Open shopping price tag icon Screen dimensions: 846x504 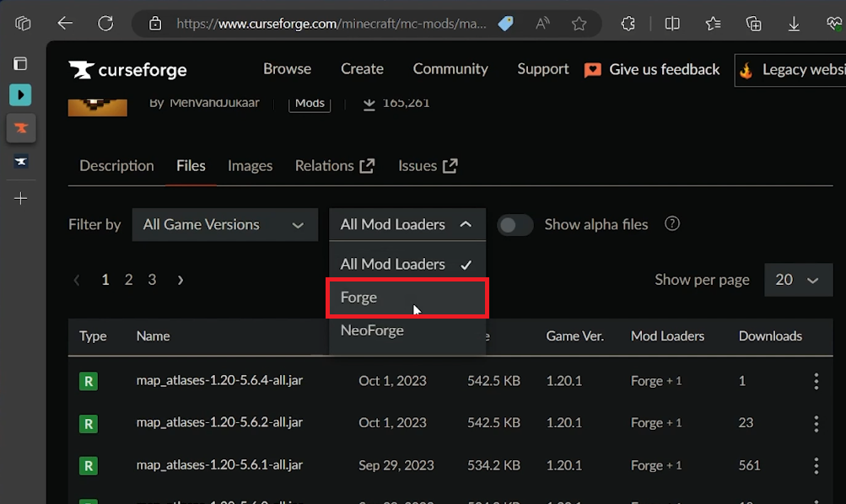505,24
